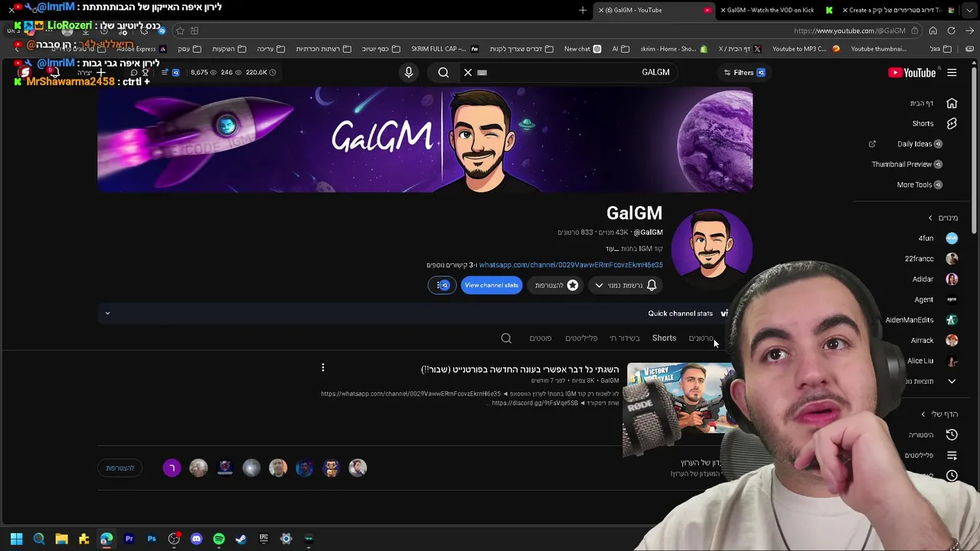The width and height of the screenshot is (980, 551).
Task: Click the join button beside member avatars
Action: click(x=120, y=468)
